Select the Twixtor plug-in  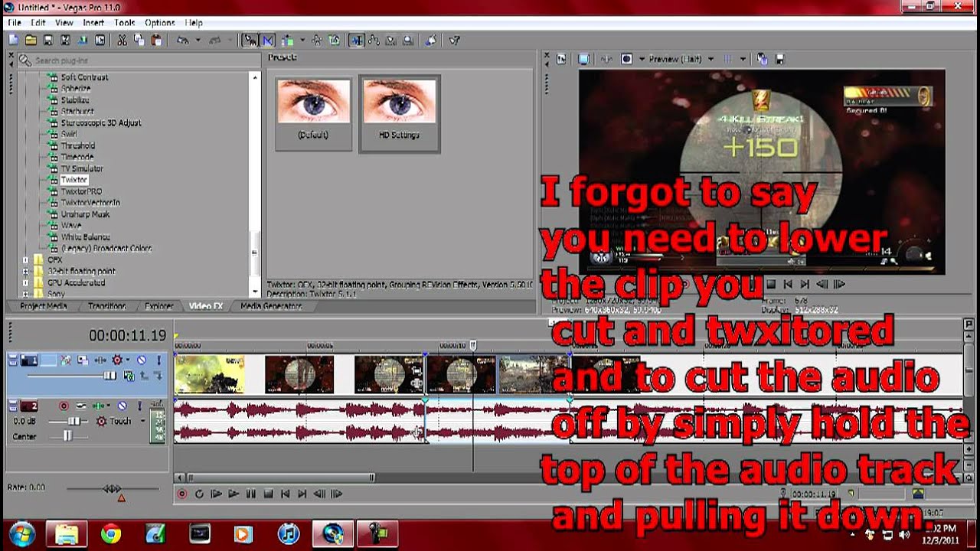(x=74, y=180)
